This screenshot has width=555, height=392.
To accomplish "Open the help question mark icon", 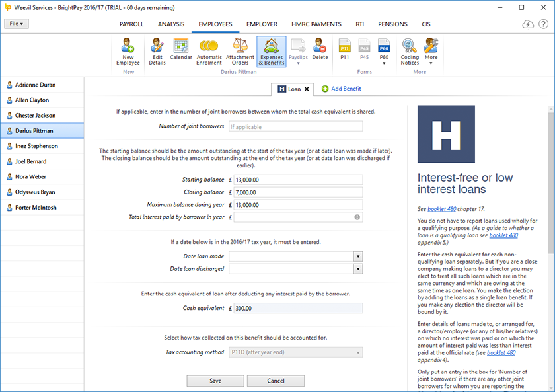I will coord(543,24).
